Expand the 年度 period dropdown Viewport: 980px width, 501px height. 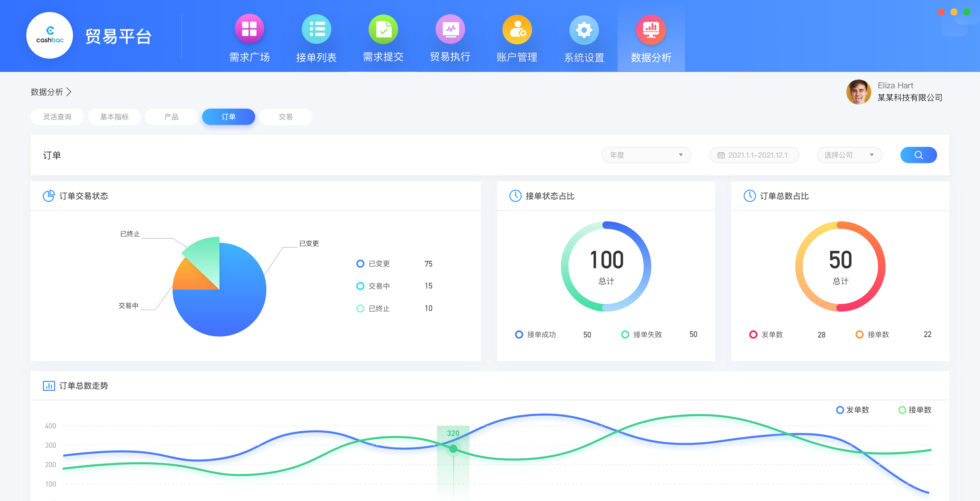pos(646,155)
